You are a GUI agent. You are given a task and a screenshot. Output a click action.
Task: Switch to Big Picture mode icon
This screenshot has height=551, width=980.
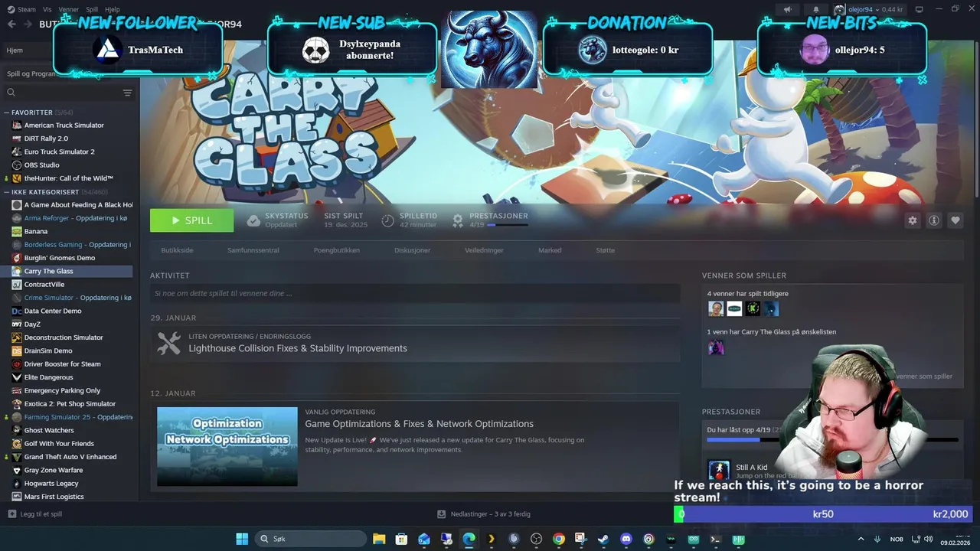tap(920, 9)
